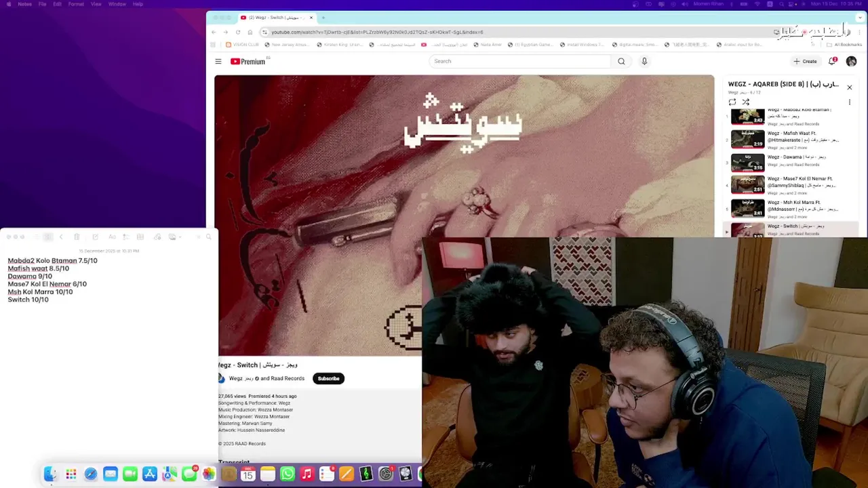Open Arabic input bookmark
Screen dimensions: 868x488
(x=738, y=45)
